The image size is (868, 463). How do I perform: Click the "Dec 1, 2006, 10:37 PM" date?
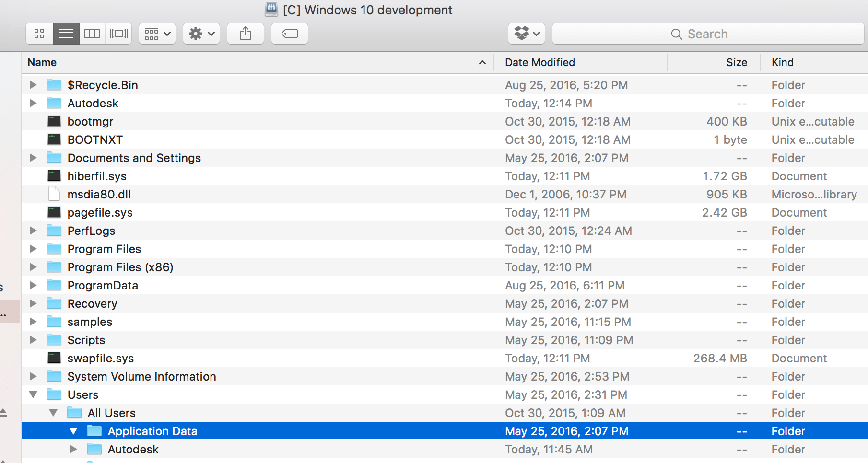coord(566,194)
